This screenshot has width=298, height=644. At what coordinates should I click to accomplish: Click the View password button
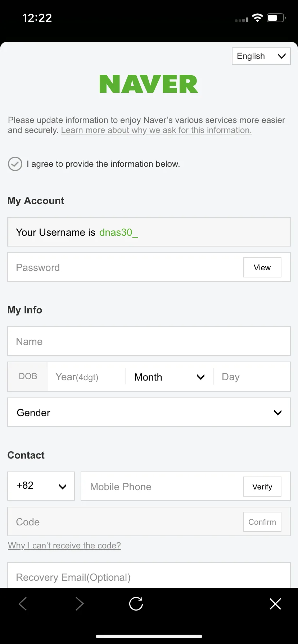point(262,267)
